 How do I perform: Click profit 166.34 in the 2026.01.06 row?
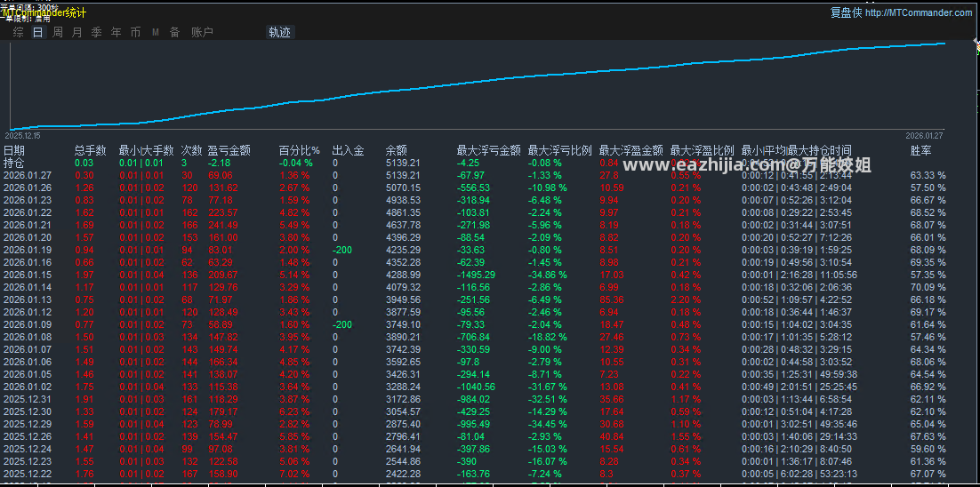point(223,363)
